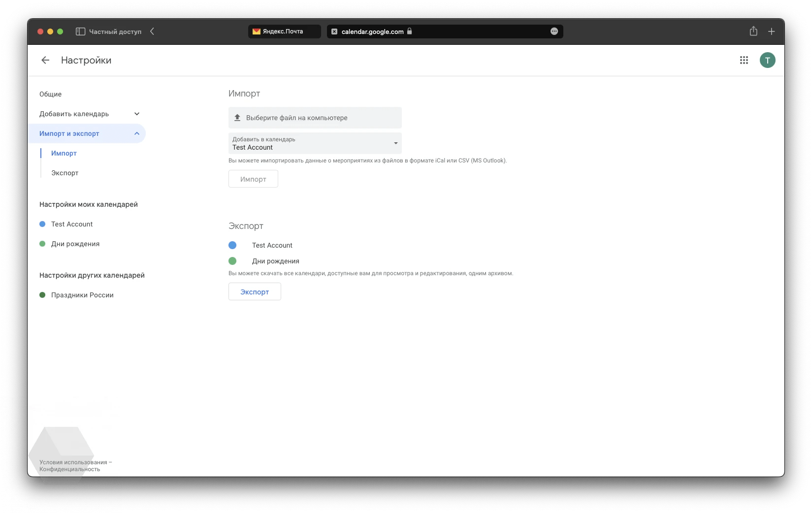The height and width of the screenshot is (513, 812).
Task: Click the page menu ellipsis in address bar
Action: point(554,32)
